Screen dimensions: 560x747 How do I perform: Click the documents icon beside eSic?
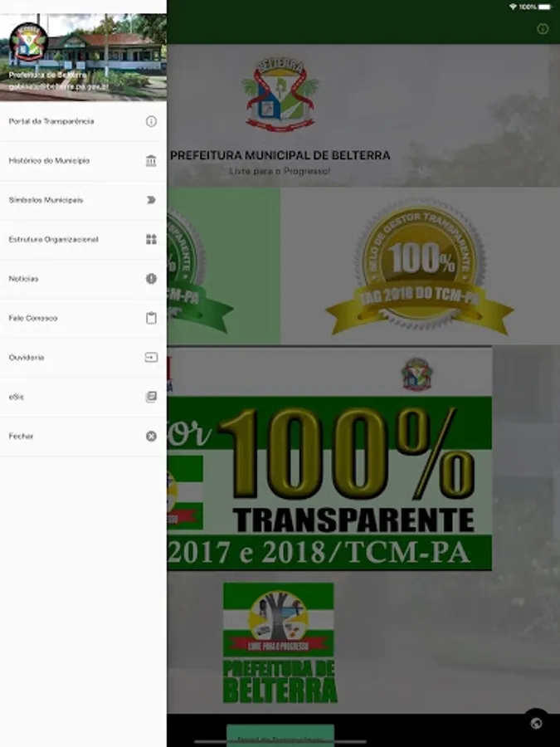(x=151, y=397)
